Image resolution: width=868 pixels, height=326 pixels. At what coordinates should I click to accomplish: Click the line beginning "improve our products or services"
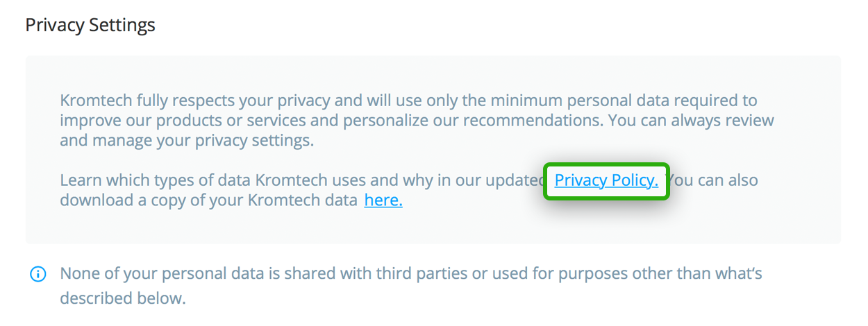(x=417, y=121)
